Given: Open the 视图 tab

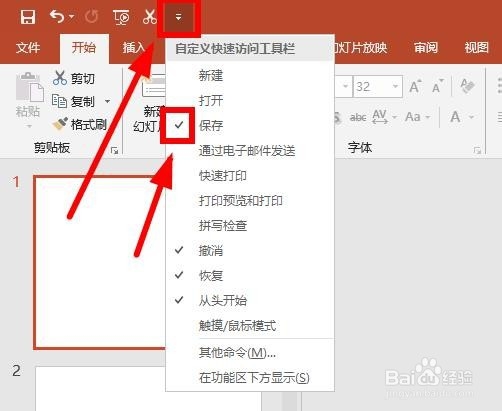Looking at the screenshot, I should pos(477,48).
